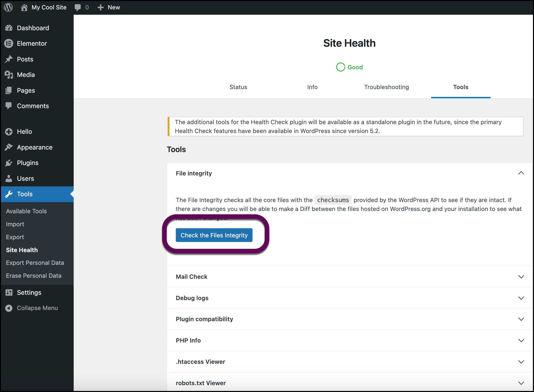
Task: Click Check the Files Integrity button
Action: [214, 235]
